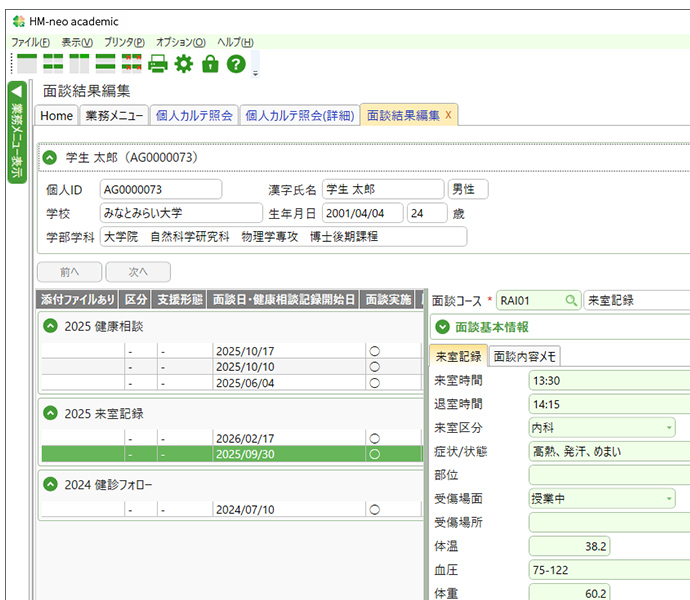Click the magnifier in the 面談コース field

click(x=571, y=300)
